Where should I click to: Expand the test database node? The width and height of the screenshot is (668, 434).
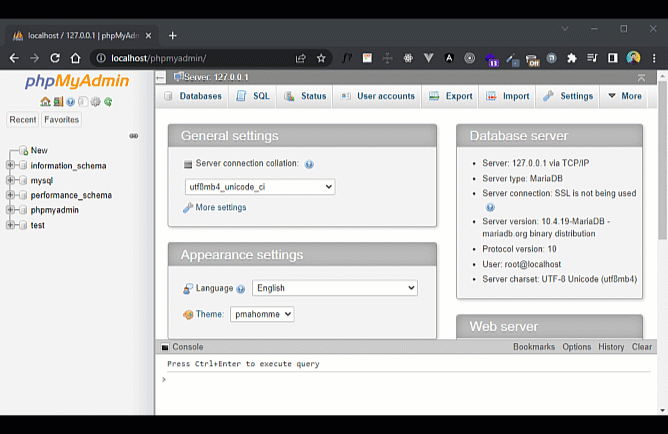pos(10,225)
